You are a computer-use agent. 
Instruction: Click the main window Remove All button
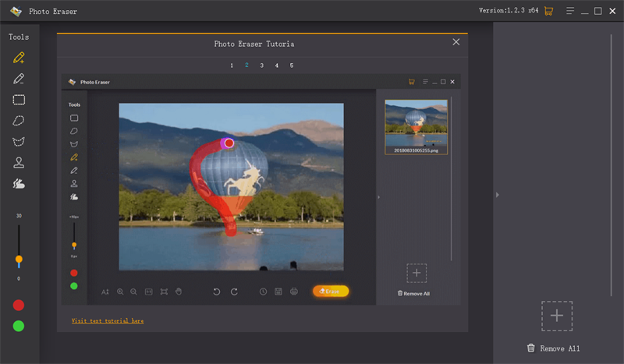click(x=553, y=348)
